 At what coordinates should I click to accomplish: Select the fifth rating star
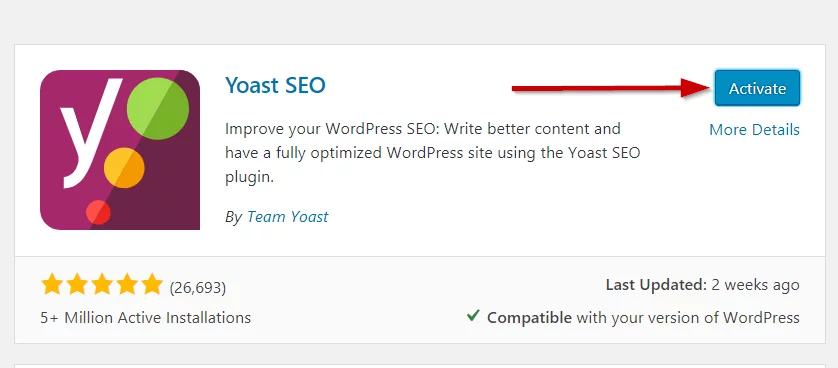tap(152, 284)
